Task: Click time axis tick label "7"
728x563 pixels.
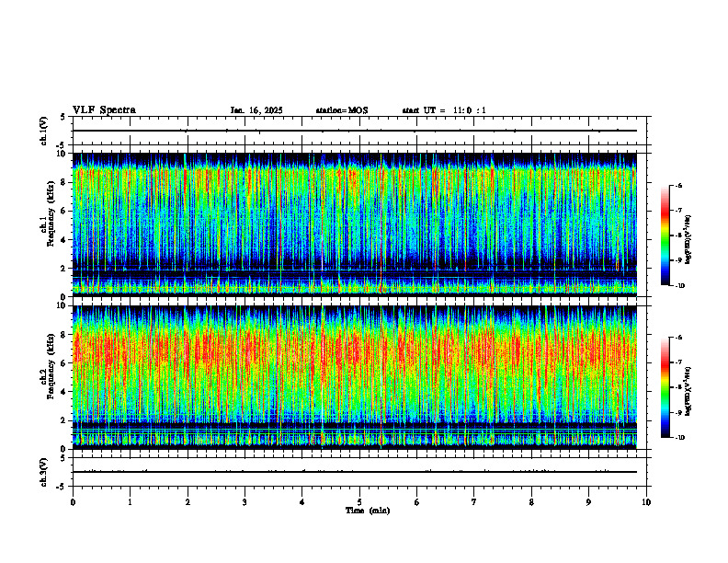Action: (x=474, y=502)
